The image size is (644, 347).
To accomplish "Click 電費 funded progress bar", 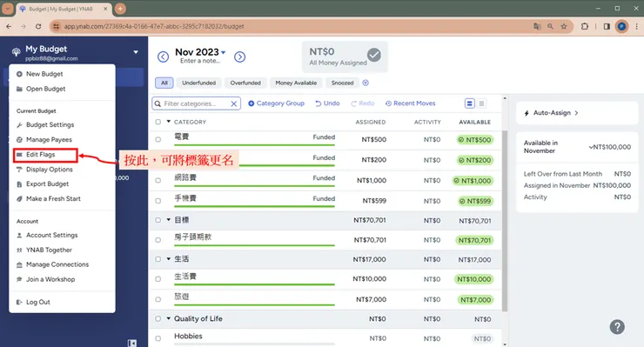I will coord(254,145).
